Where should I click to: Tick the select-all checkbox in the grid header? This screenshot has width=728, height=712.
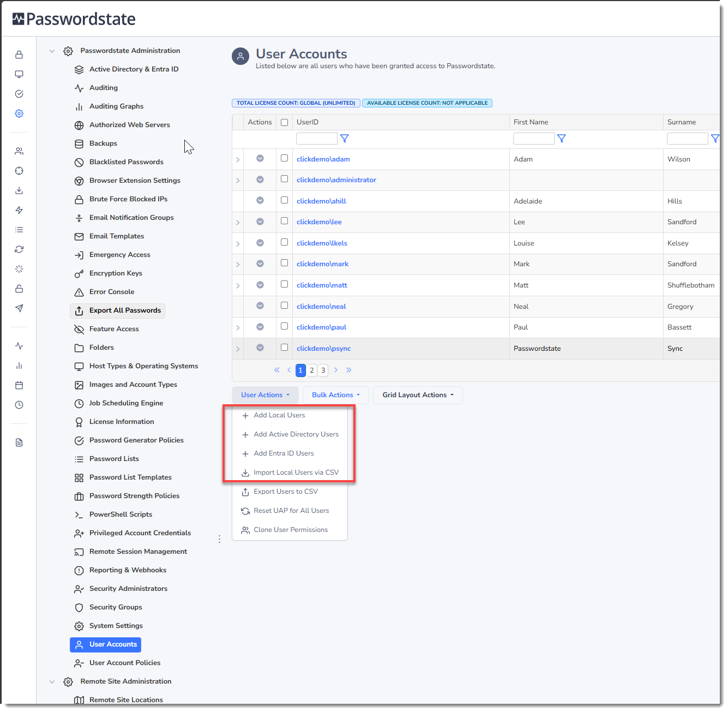click(x=284, y=122)
